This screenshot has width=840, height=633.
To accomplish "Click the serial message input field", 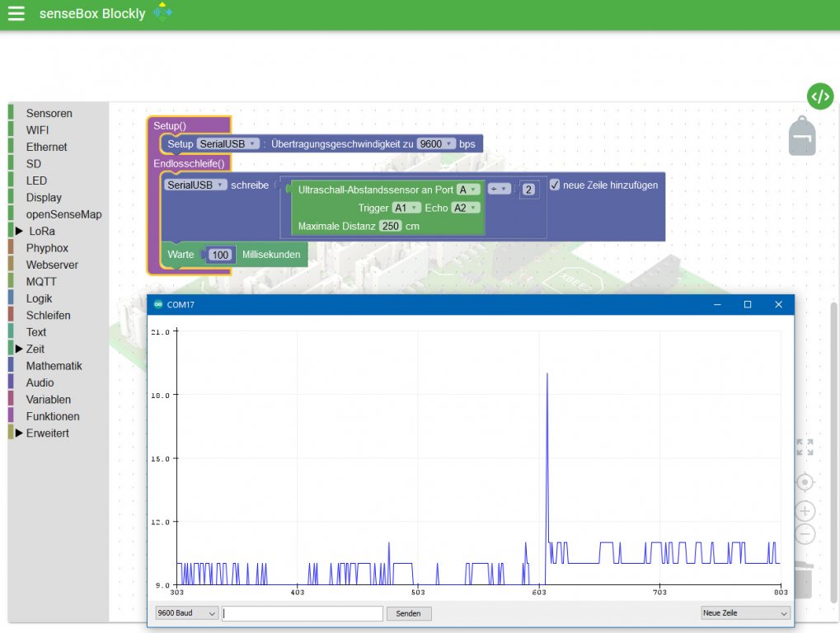I will point(303,613).
